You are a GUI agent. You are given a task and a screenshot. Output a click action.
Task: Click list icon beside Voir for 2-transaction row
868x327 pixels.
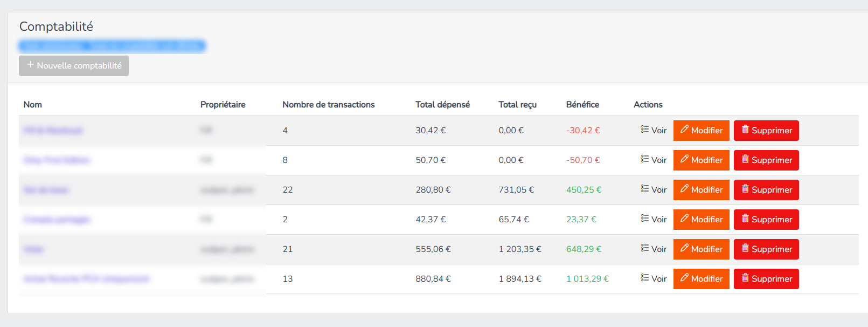click(x=644, y=219)
